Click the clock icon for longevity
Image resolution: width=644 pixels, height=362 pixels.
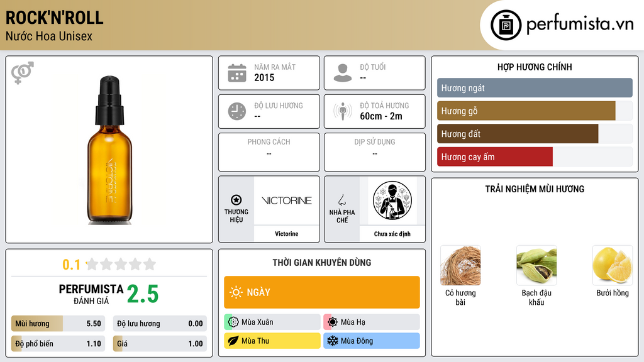tap(237, 111)
